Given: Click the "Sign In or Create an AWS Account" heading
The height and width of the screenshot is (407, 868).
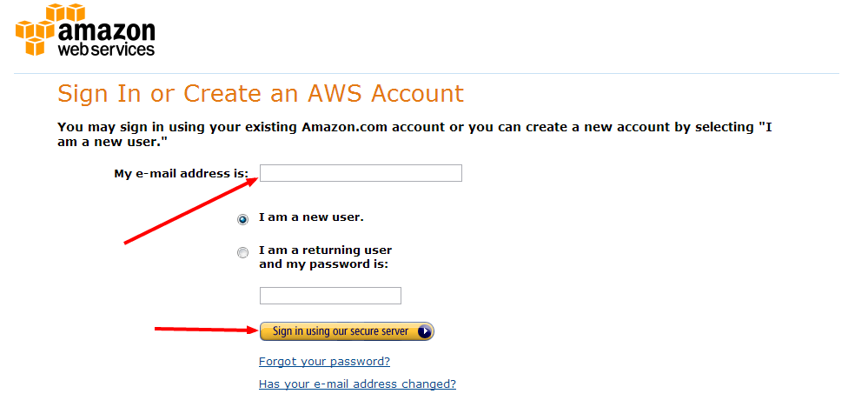Looking at the screenshot, I should coord(261,94).
